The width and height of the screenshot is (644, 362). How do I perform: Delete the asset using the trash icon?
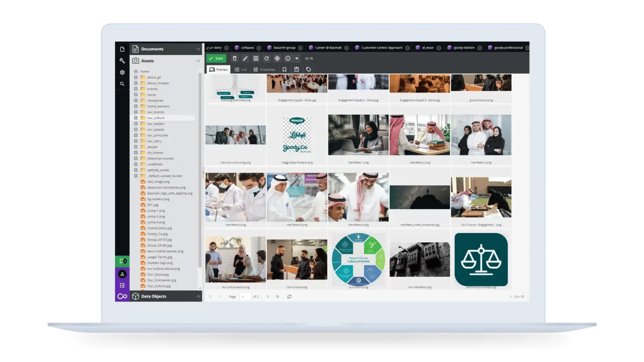click(x=234, y=58)
